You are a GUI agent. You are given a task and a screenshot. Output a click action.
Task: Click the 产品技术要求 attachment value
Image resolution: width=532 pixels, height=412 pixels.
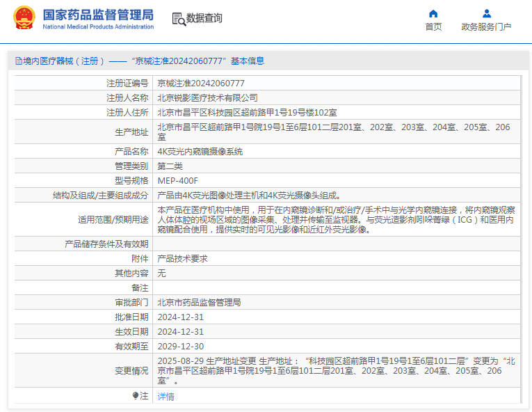coord(182,258)
